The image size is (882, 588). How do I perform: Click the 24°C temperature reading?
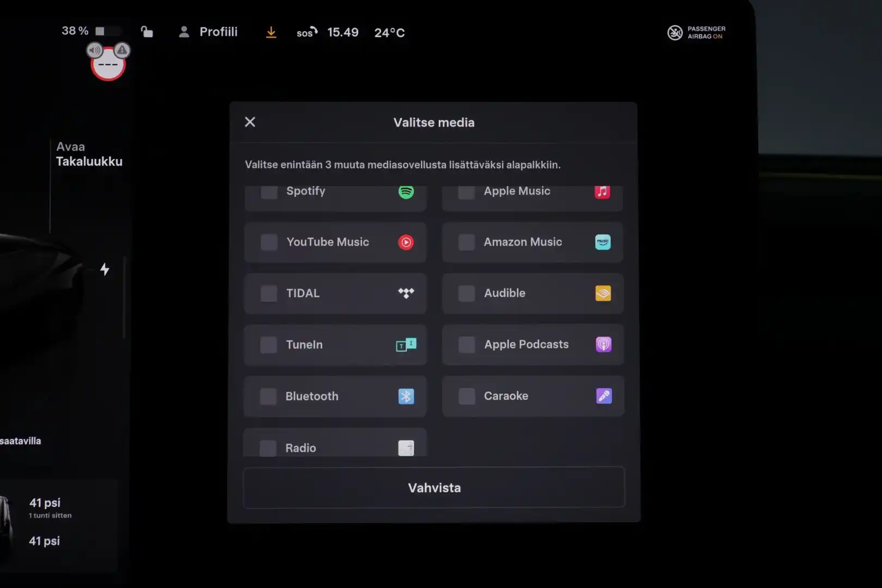390,33
